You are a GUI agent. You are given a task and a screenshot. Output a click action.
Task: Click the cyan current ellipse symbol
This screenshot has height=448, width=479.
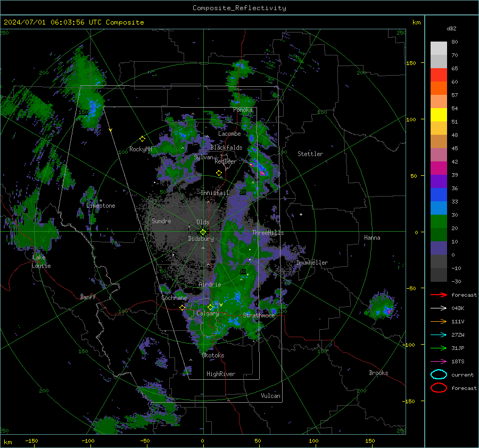coord(439,374)
